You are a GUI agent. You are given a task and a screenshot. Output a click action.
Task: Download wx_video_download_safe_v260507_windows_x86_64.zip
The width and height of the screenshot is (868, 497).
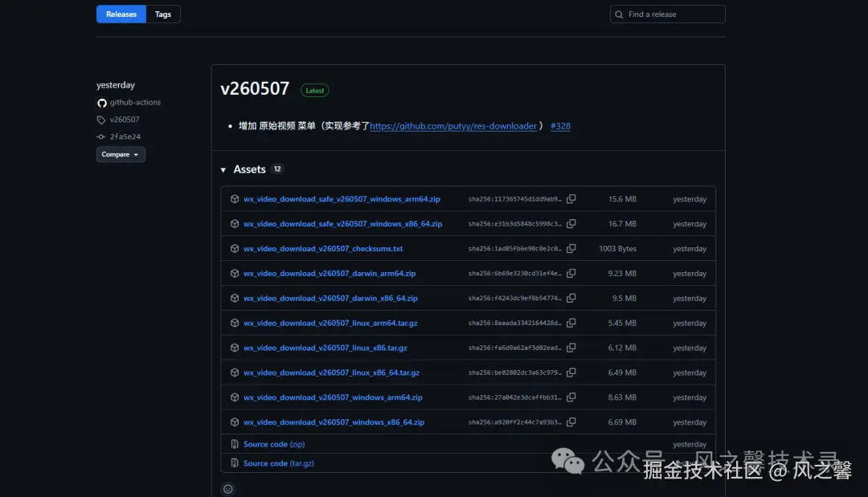pos(342,224)
